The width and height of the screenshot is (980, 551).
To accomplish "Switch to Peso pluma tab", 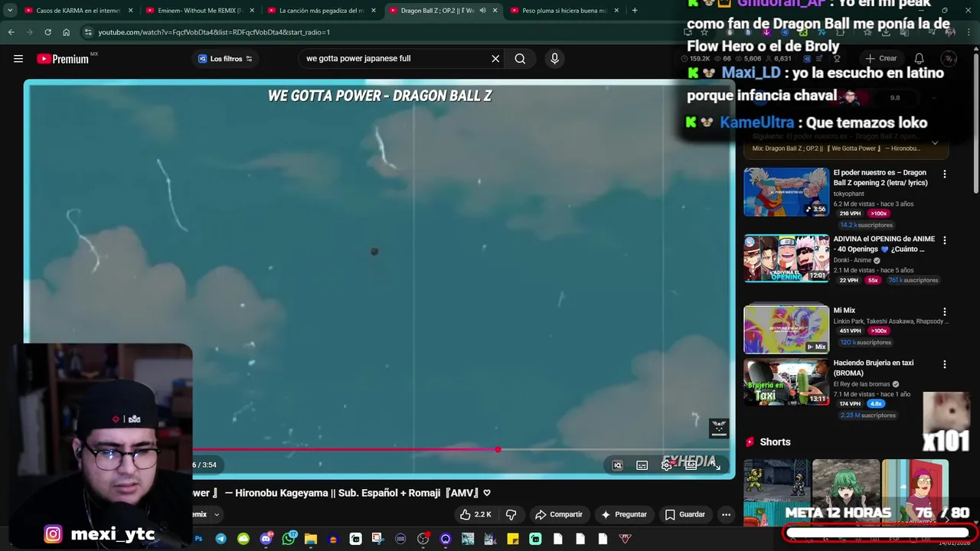I will pyautogui.click(x=563, y=11).
